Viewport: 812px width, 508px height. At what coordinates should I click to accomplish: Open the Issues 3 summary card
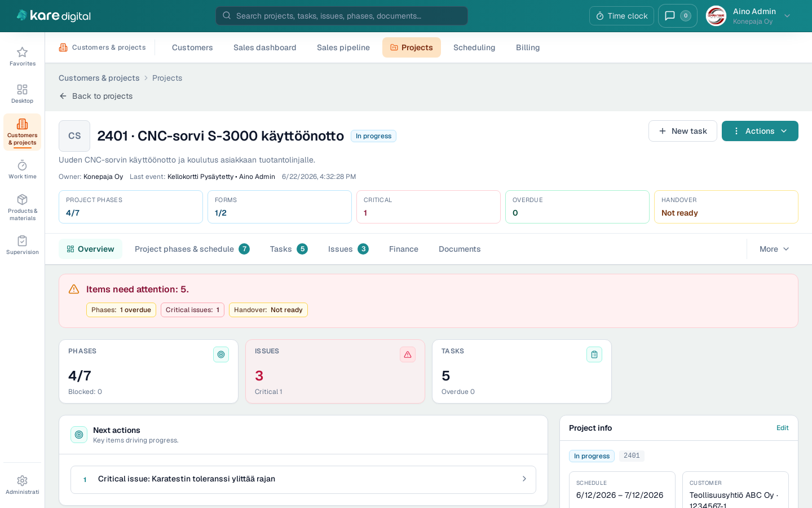335,371
